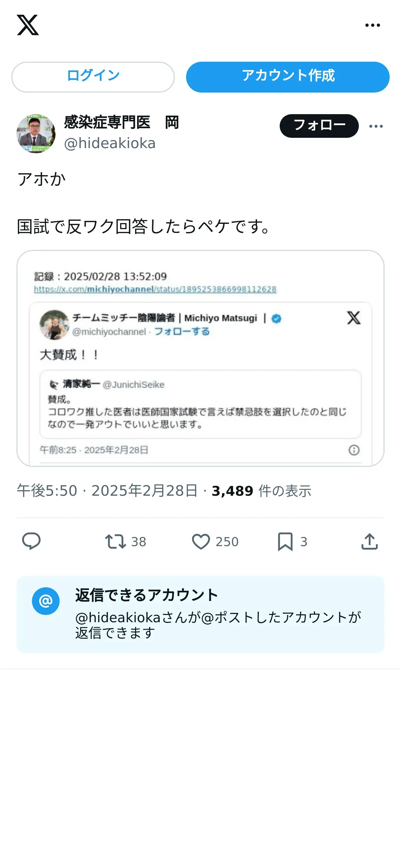Image resolution: width=401 pixels, height=868 pixels.
Task: Expand the post's three-dot options menu
Action: click(x=376, y=126)
